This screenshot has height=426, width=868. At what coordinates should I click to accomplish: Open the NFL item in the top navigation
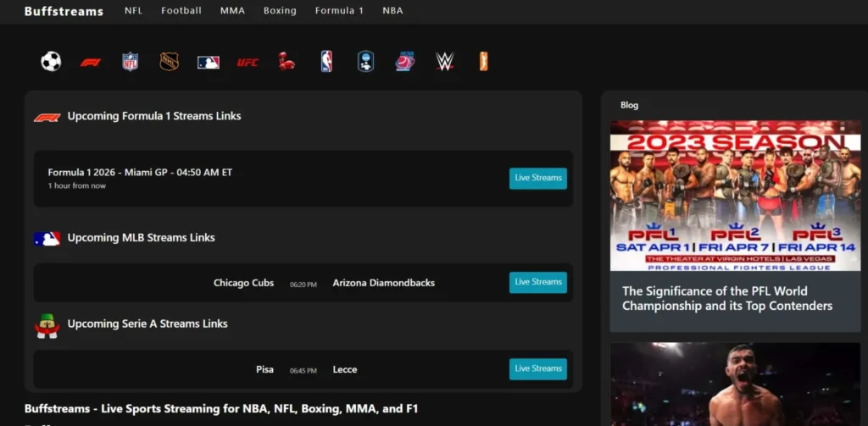click(x=133, y=10)
